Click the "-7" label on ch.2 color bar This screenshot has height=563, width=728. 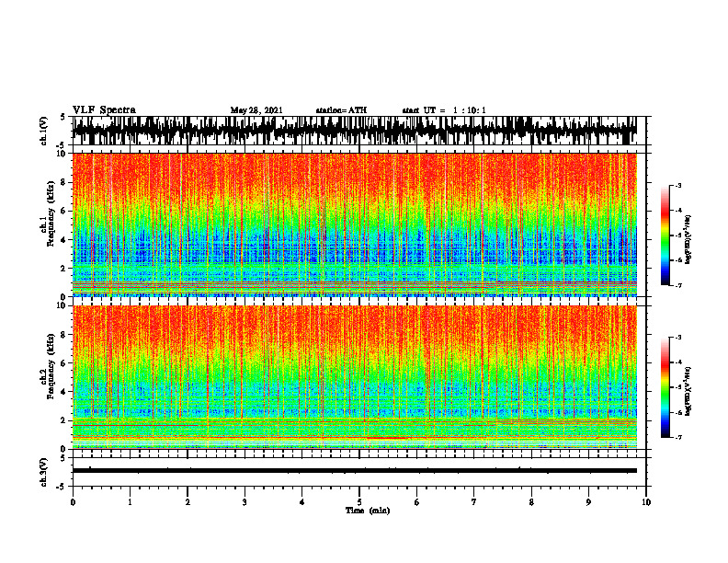coord(678,437)
